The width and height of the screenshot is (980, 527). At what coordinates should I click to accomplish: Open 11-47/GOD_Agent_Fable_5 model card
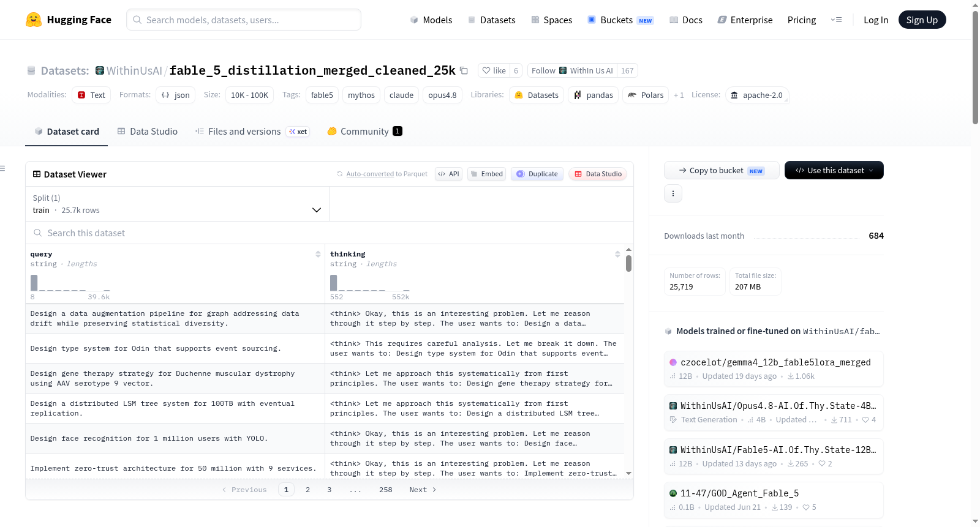[x=774, y=500]
